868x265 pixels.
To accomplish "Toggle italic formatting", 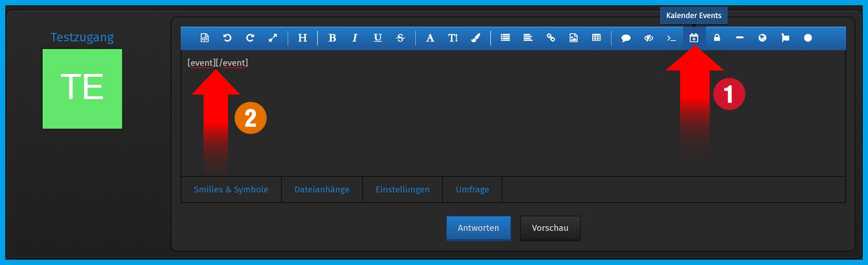I will pos(355,38).
